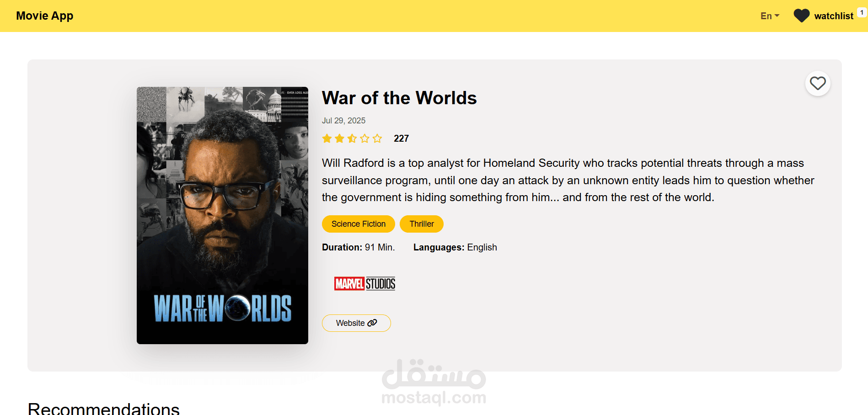868x415 pixels.
Task: Select the Science Fiction genre tag
Action: [x=359, y=224]
